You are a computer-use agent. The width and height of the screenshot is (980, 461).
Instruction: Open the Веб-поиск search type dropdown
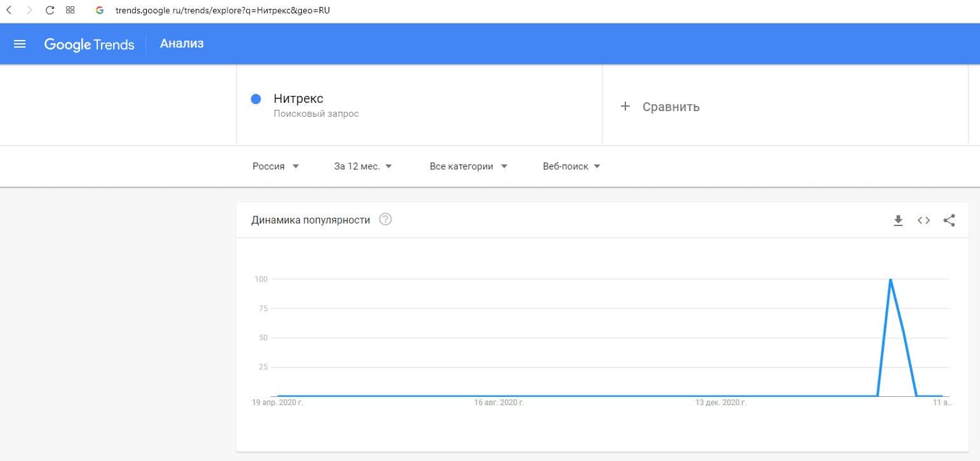coord(571,166)
